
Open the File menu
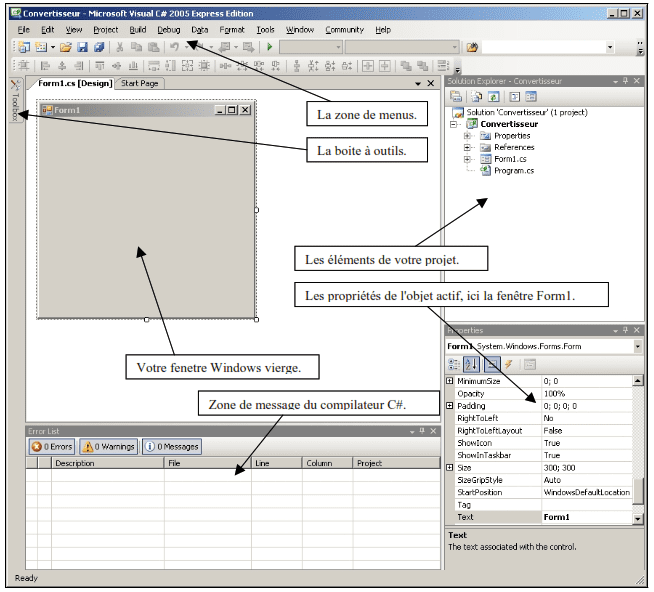[x=24, y=30]
